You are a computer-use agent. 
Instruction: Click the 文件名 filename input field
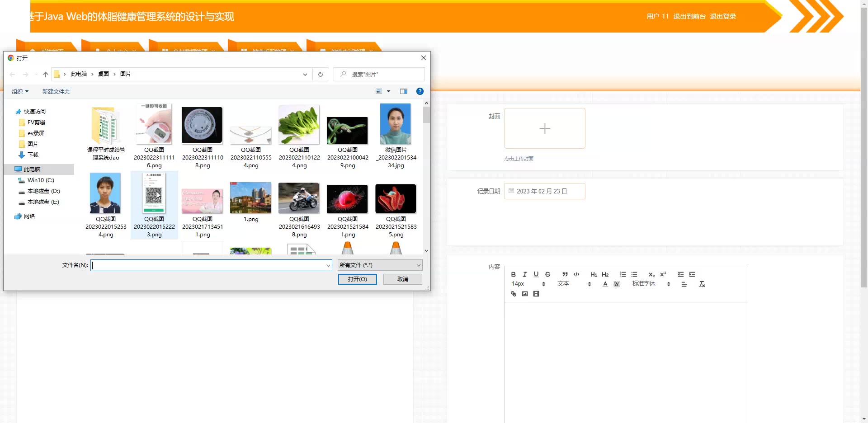pos(211,265)
